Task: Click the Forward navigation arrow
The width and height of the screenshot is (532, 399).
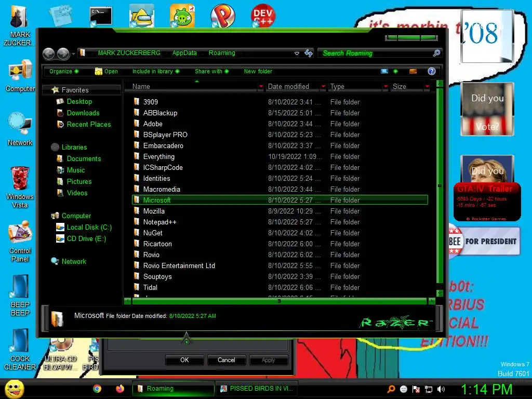Action: (x=63, y=54)
